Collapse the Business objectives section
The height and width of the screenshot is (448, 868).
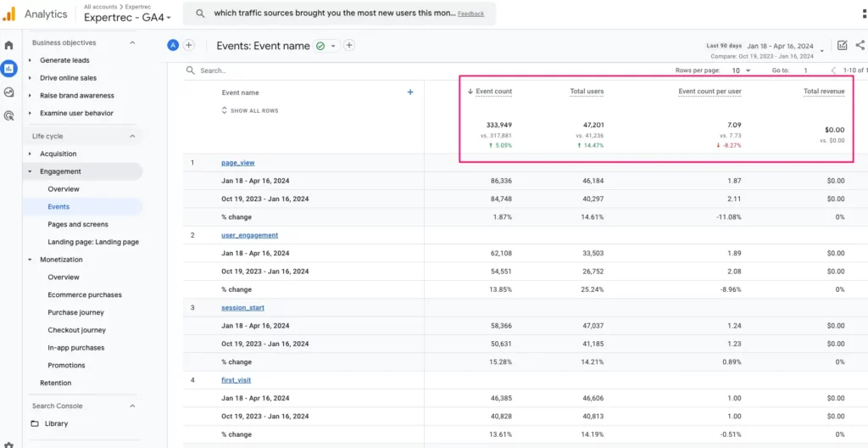[132, 42]
